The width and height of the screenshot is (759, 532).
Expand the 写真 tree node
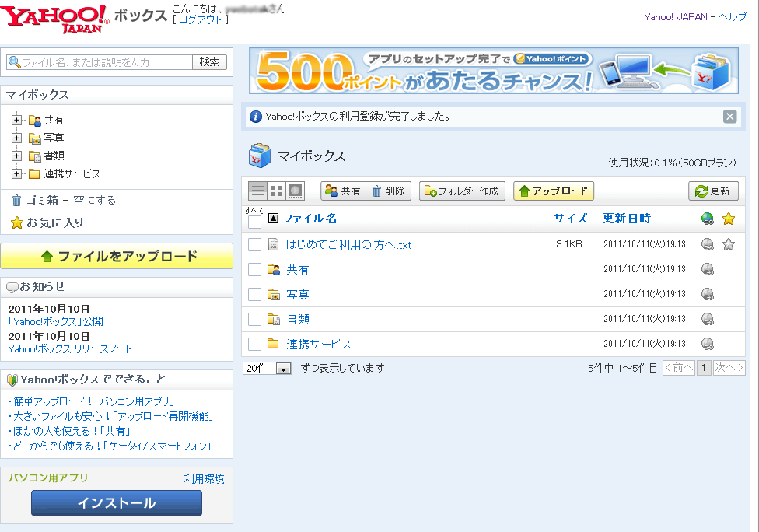[x=17, y=138]
